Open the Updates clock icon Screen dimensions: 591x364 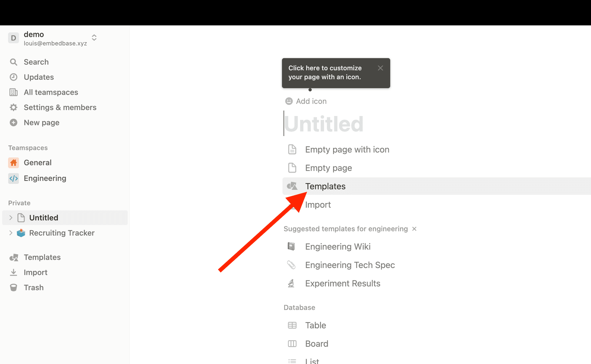pos(14,77)
